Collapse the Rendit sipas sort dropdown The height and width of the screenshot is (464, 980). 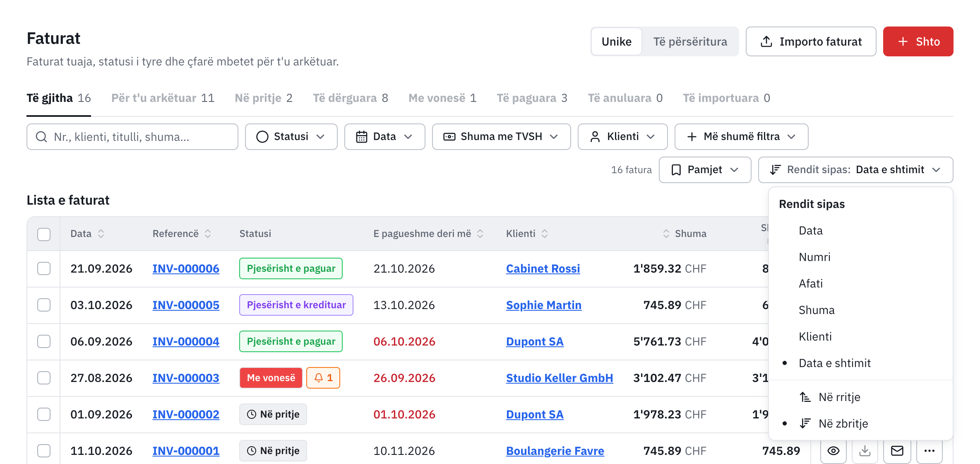(856, 170)
